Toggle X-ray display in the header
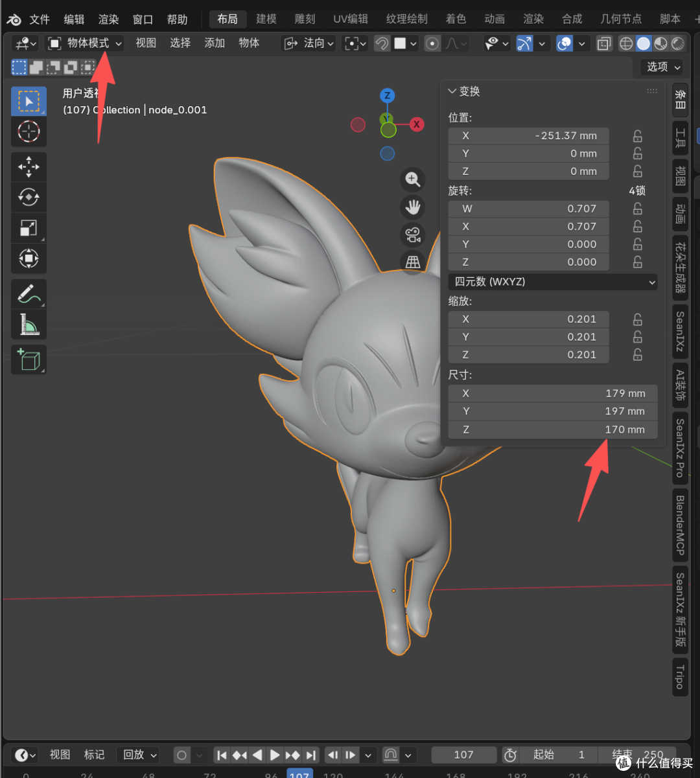Screen dimensions: 700x778 point(604,43)
